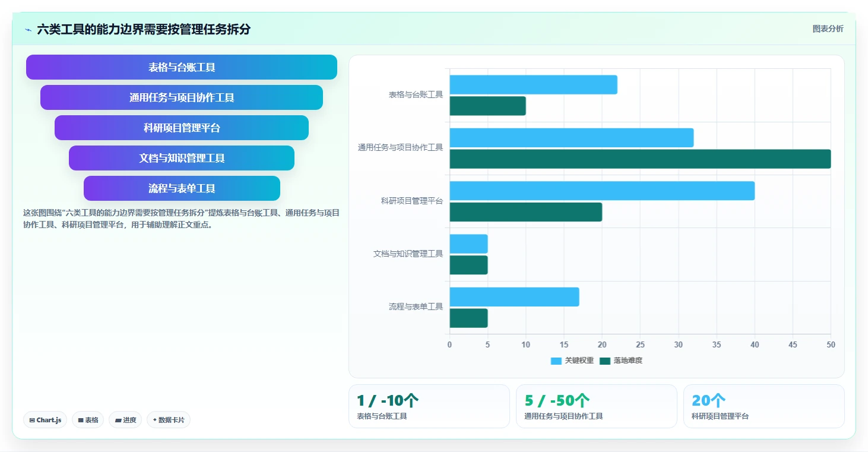
Task: Click the 20个 data card
Action: (x=764, y=406)
